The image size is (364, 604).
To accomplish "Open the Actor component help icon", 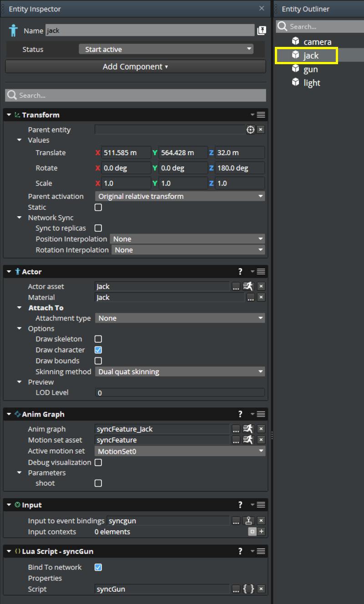I will 240,272.
